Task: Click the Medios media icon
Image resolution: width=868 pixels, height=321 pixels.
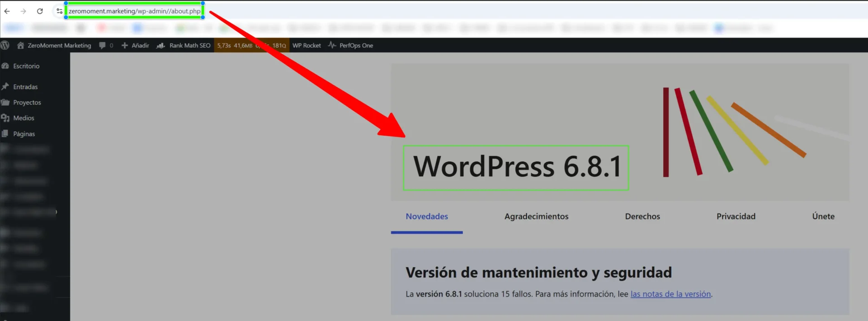Action: coord(5,118)
